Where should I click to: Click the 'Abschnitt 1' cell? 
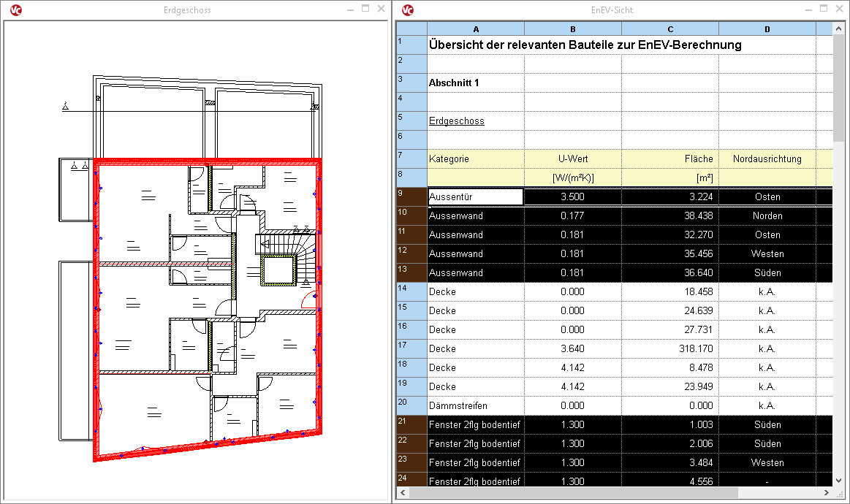(x=476, y=83)
